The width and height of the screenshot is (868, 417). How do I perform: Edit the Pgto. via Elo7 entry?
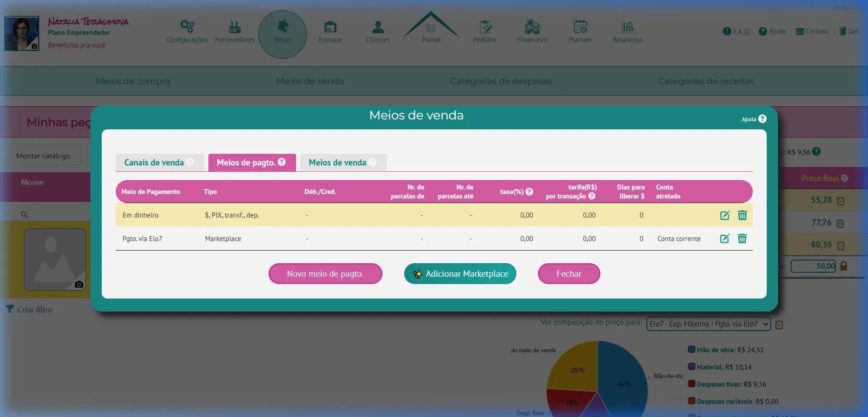pyautogui.click(x=725, y=239)
